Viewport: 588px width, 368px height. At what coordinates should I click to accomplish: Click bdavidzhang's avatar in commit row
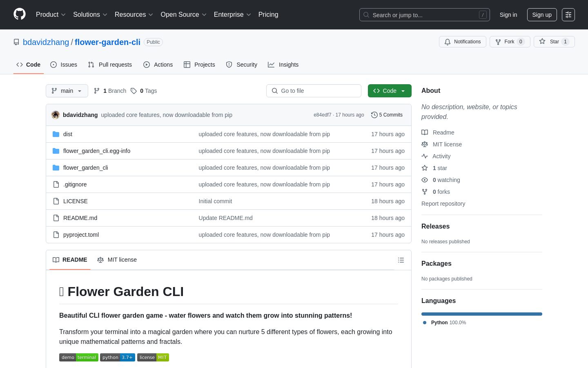click(x=56, y=115)
